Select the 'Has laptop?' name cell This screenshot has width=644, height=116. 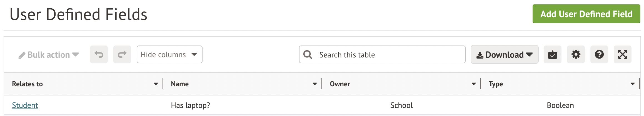tap(191, 105)
